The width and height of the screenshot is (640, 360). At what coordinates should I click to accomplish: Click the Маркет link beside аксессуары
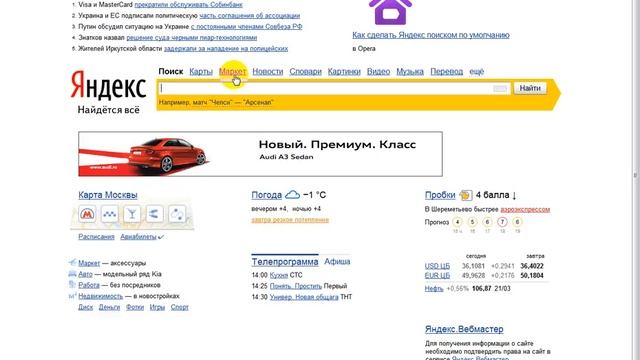(x=89, y=263)
